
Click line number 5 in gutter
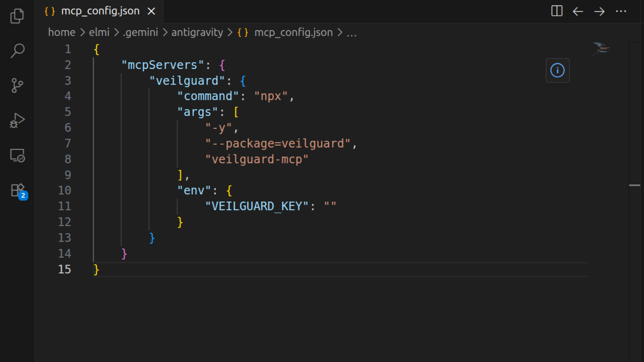[68, 112]
